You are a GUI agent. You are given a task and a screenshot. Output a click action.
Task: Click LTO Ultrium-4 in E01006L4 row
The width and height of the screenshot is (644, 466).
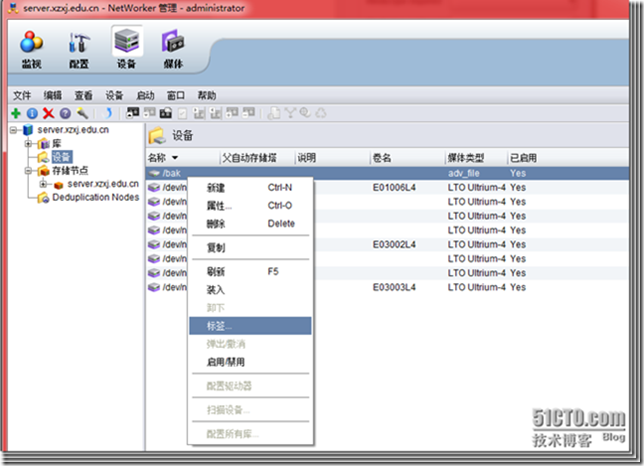476,188
